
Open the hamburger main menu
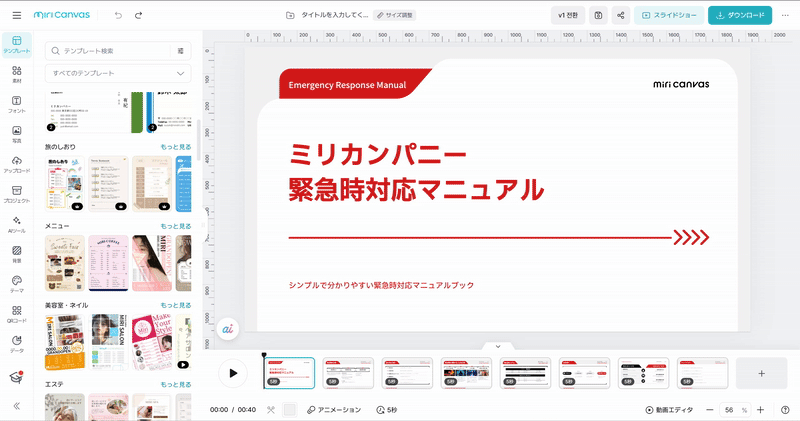(x=17, y=15)
